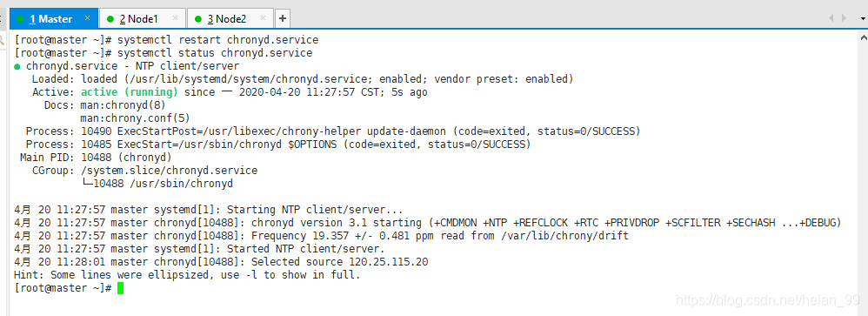
Task: Click the green 'active (running)' status text
Action: pyautogui.click(x=130, y=92)
